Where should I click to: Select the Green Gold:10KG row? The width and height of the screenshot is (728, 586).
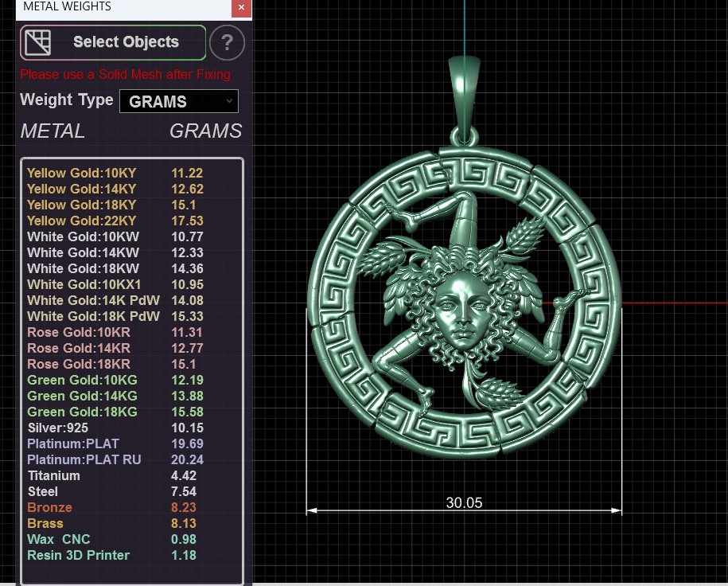(115, 380)
